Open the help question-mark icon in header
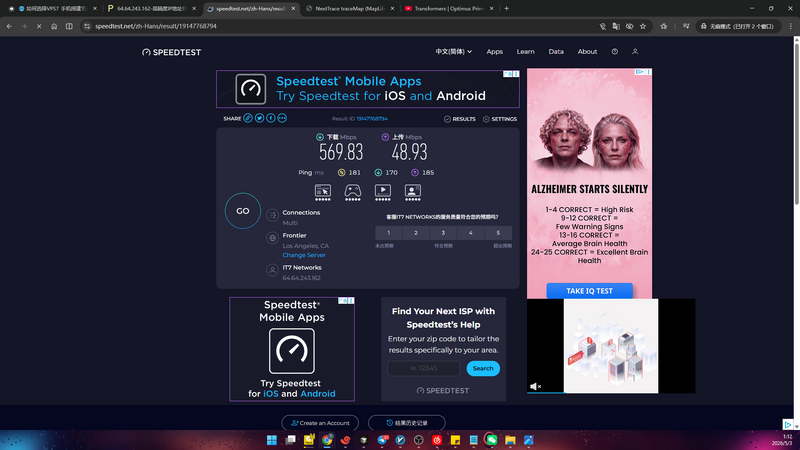The height and width of the screenshot is (450, 800). click(615, 52)
